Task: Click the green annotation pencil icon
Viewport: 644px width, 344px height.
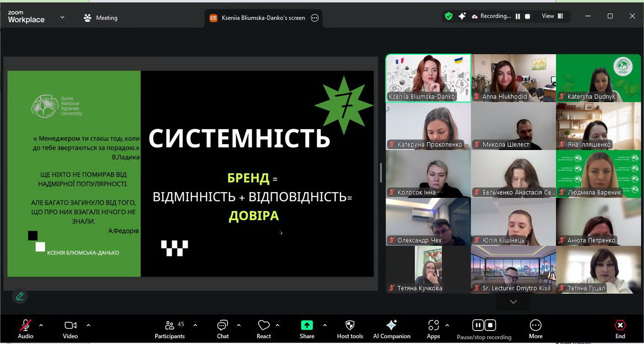Action: click(x=20, y=296)
